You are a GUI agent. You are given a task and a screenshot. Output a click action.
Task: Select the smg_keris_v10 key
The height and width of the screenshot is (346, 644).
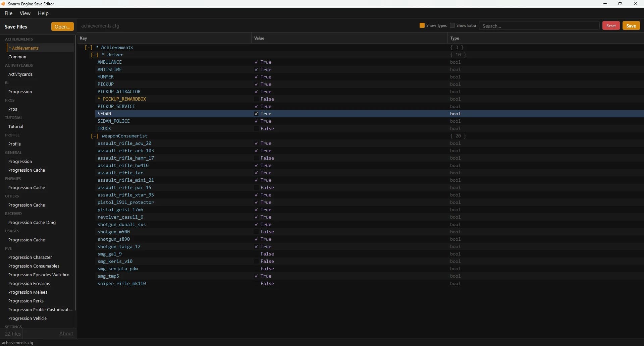(115, 261)
